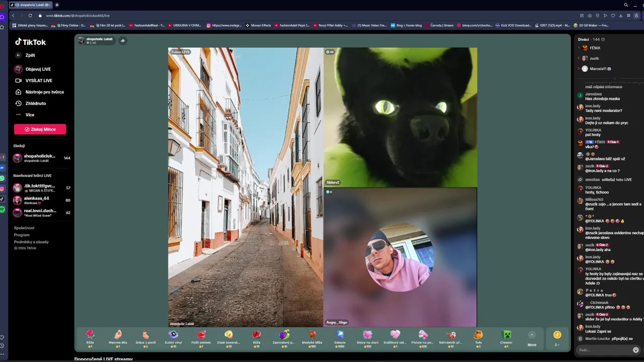Image resolution: width=644 pixels, height=362 pixels.
Task: Open suggested .tik.tokttfgvc... LIVE
Action: click(x=42, y=188)
